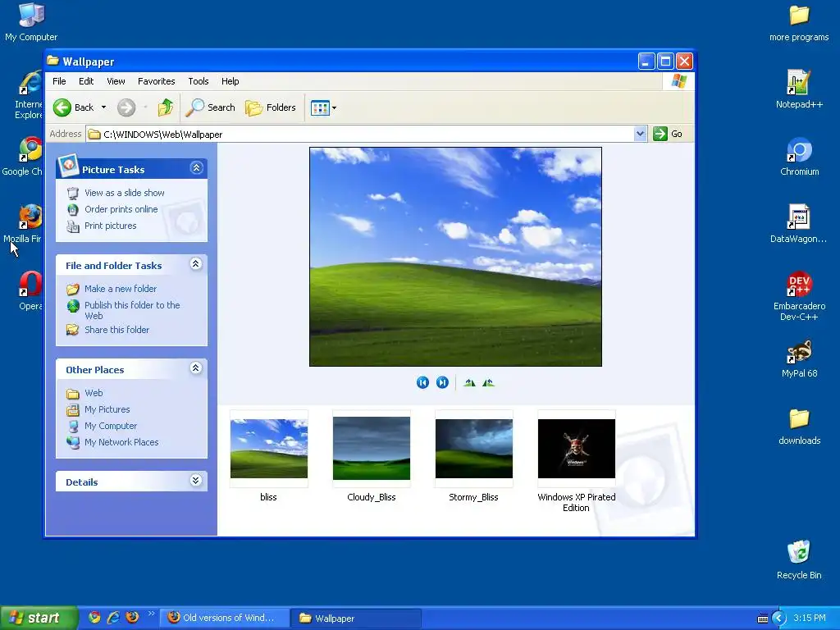Select Chromium desktop icon

coord(799,157)
